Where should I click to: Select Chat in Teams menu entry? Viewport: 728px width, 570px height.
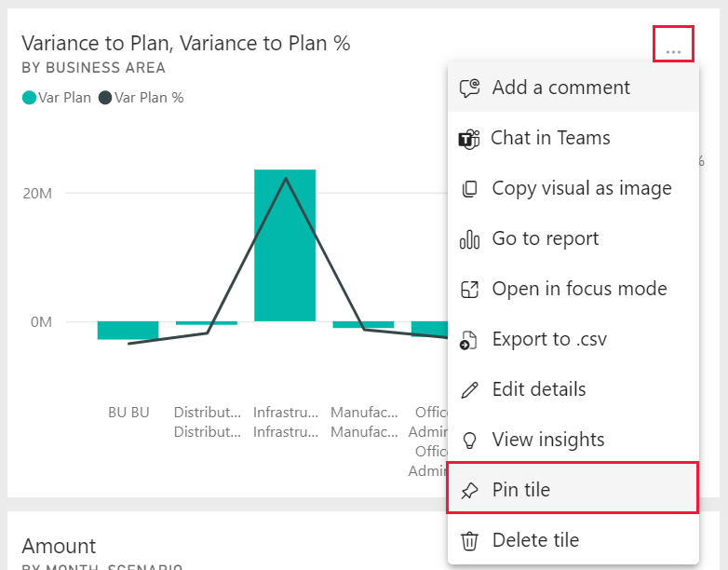coord(573,138)
